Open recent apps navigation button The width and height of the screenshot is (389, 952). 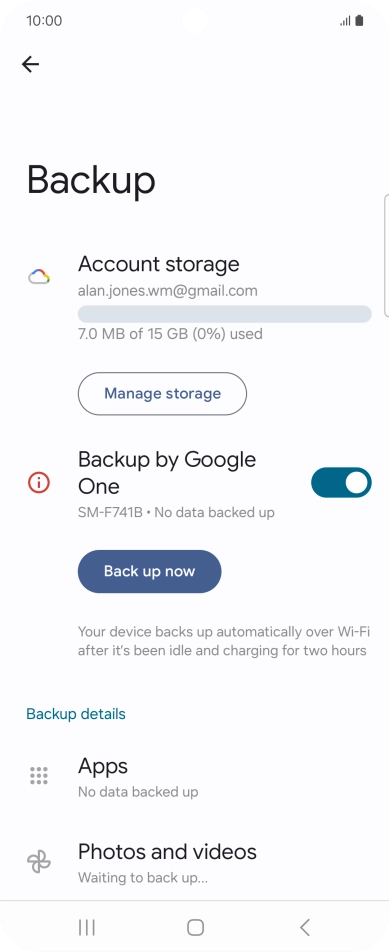pyautogui.click(x=87, y=927)
